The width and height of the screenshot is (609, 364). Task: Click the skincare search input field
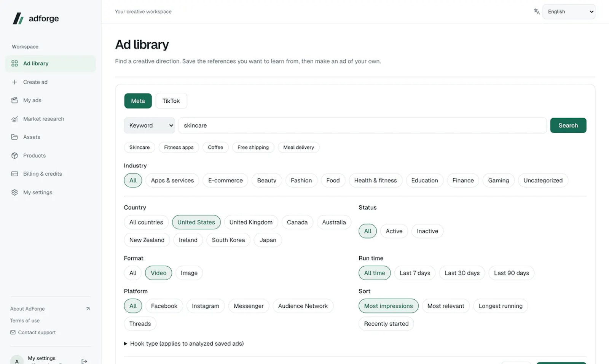362,126
